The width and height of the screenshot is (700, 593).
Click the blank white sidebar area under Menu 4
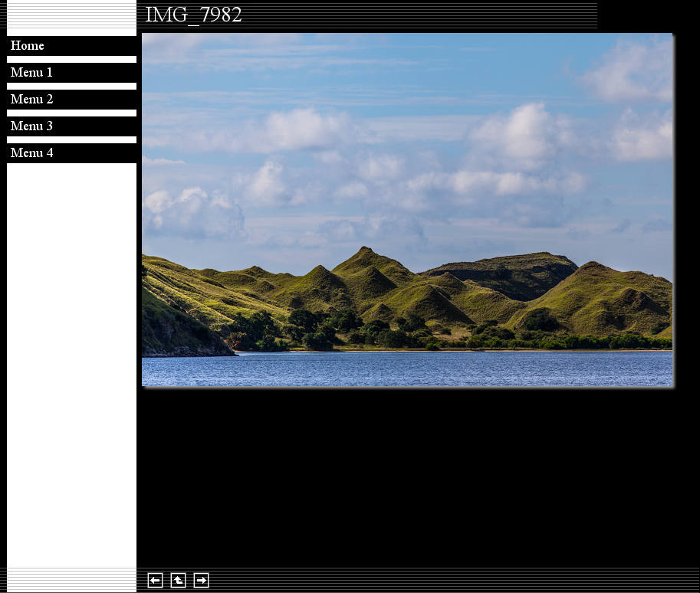point(71,360)
